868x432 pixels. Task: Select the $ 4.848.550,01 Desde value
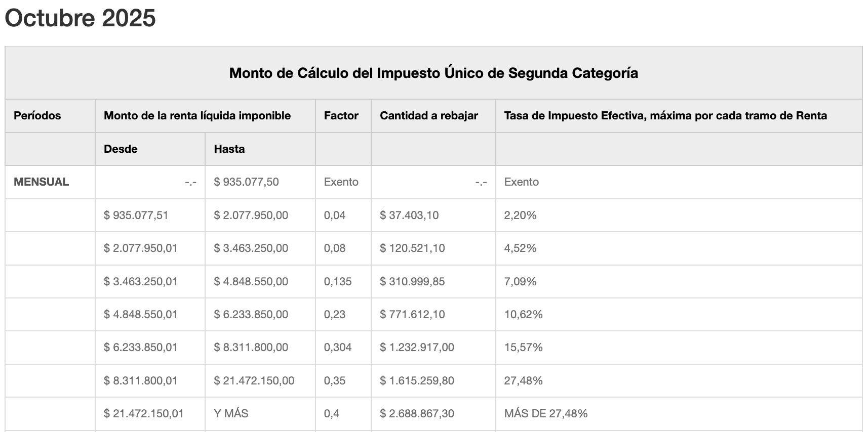pyautogui.click(x=141, y=315)
